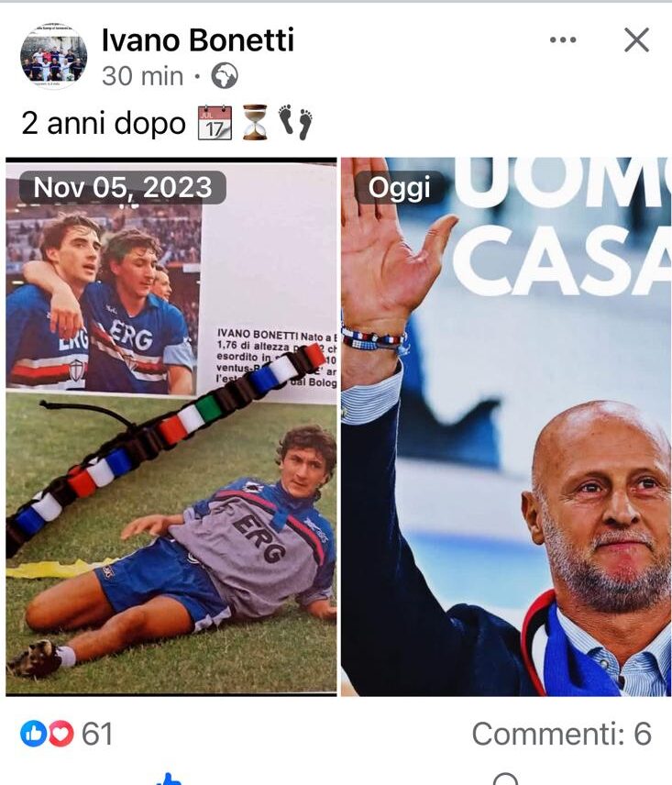Open the Nov 05, 2023 photo

[171, 426]
